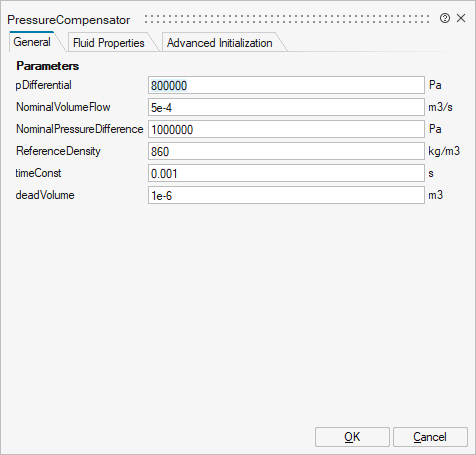Open the Fluid Properties tab
This screenshot has width=476, height=455.
click(x=109, y=43)
